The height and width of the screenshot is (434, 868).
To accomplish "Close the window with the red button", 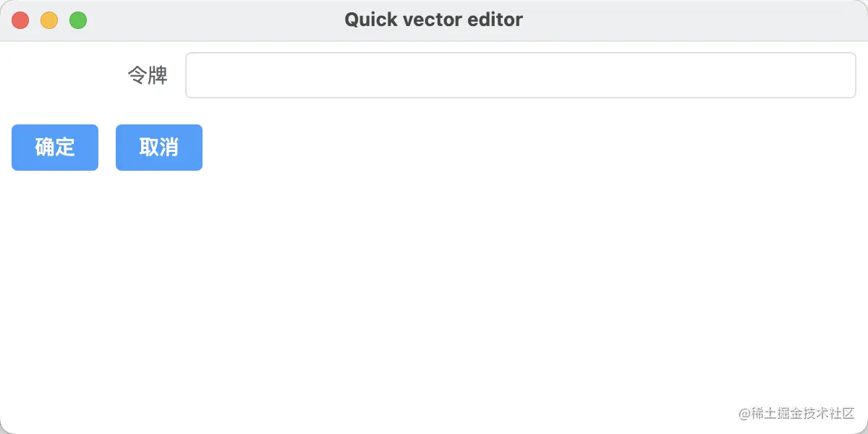I will click(20, 20).
